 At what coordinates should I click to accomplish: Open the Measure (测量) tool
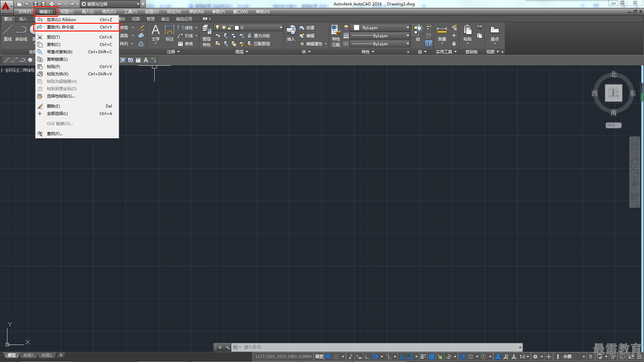point(442,34)
